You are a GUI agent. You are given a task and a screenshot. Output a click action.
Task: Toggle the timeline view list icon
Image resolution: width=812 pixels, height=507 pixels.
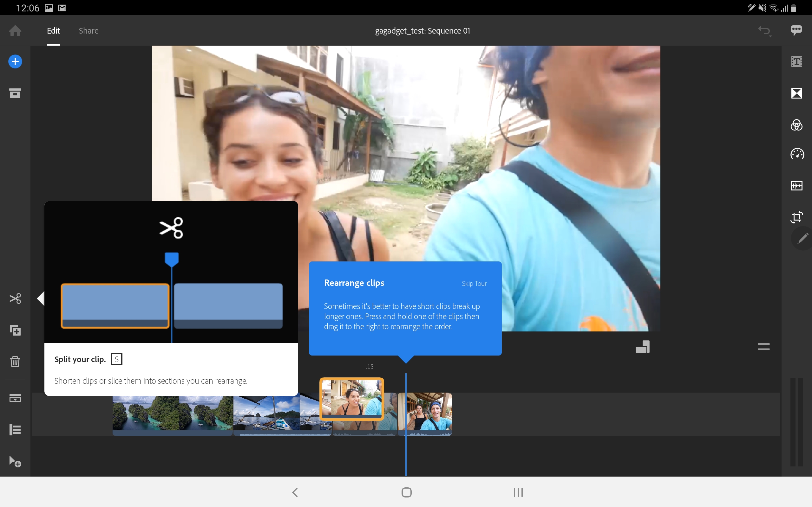pos(15,430)
